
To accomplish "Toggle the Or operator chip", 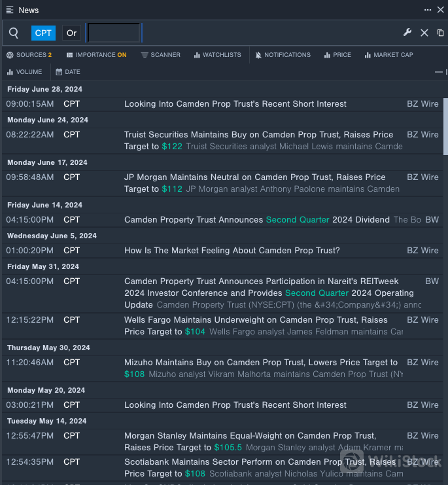I will click(71, 33).
